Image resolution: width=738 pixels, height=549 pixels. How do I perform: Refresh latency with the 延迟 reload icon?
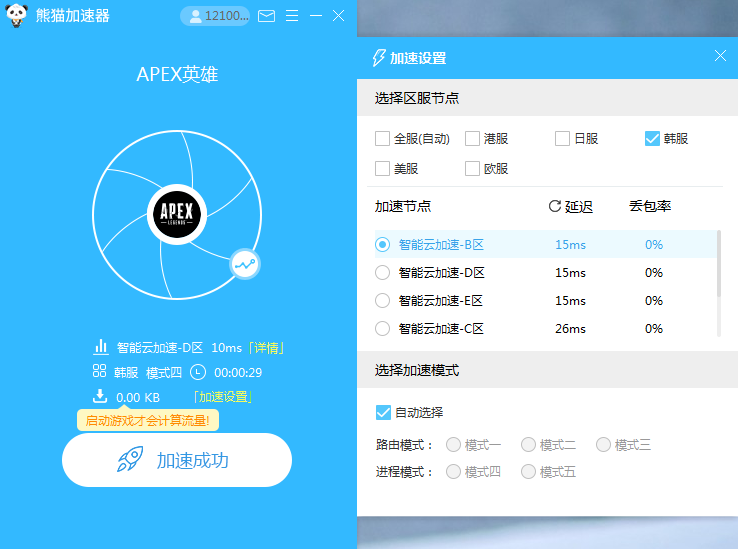(x=555, y=206)
